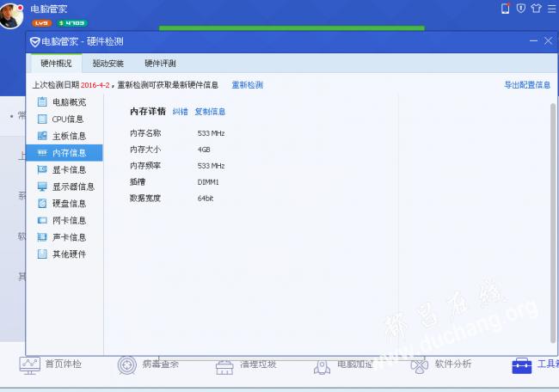
Task: Click the 声卡信息 icon
Action: click(x=42, y=237)
